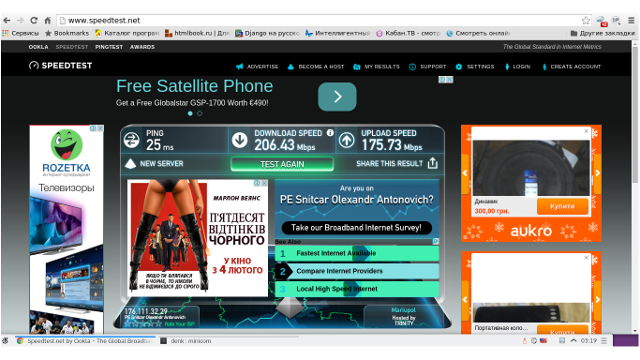Click Rate Your ISP stars

point(143,324)
